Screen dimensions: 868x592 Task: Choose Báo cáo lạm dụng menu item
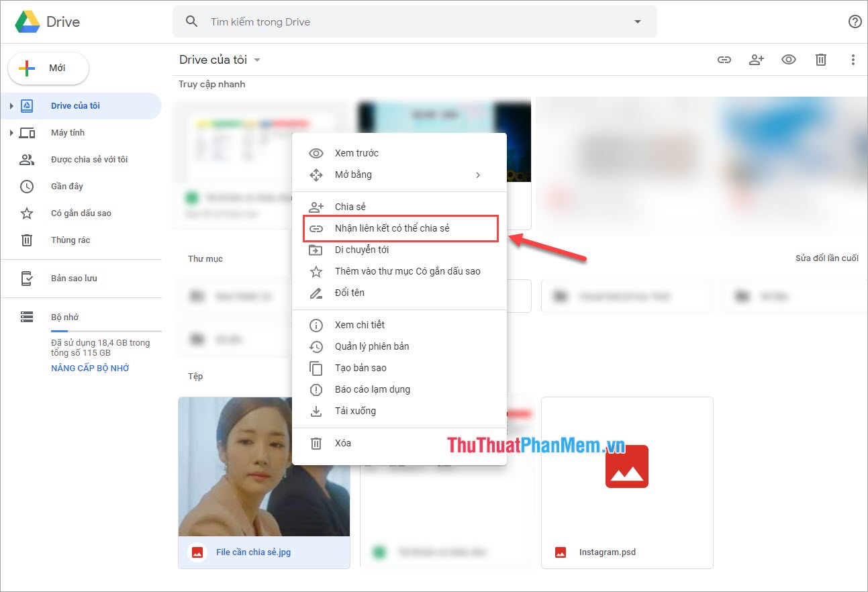[x=399, y=389]
